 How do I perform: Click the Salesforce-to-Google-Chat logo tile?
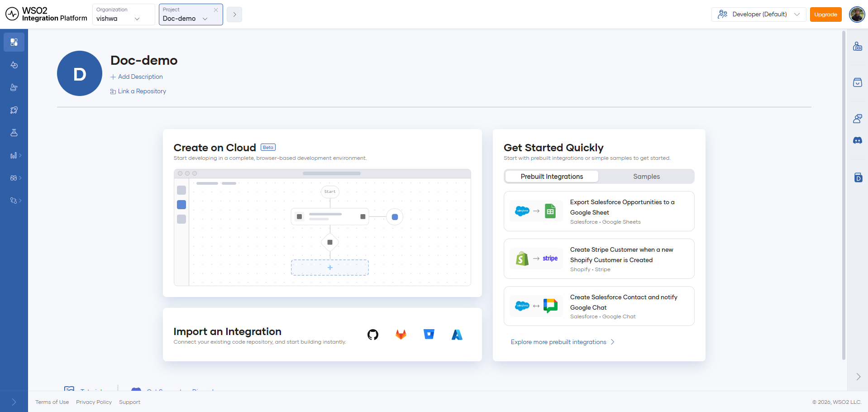coord(536,306)
